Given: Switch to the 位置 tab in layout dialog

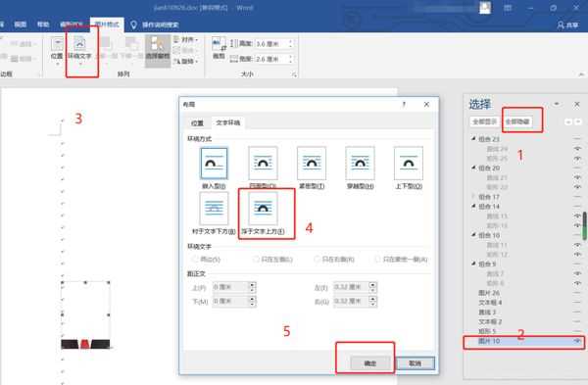Looking at the screenshot, I should click(x=197, y=123).
